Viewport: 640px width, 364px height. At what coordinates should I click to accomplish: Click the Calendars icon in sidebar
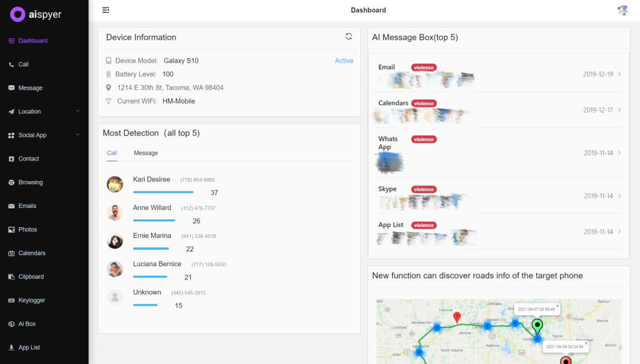click(x=12, y=253)
